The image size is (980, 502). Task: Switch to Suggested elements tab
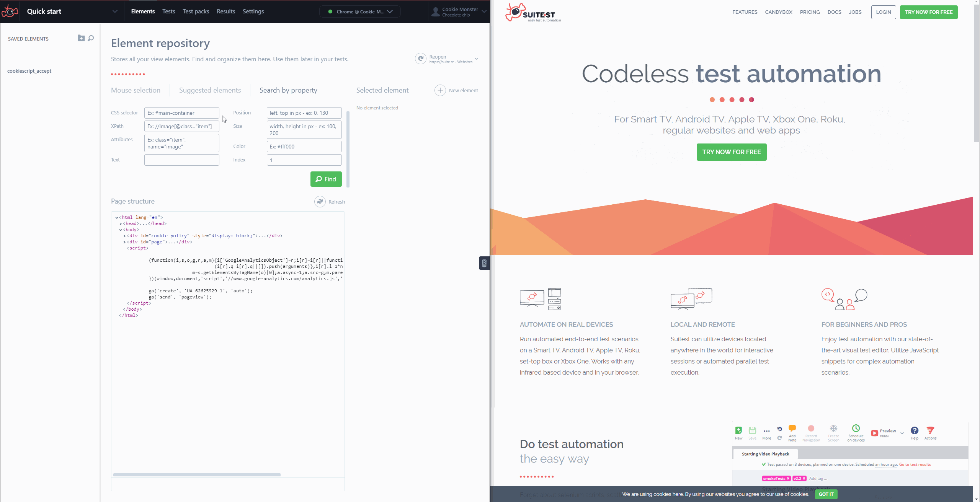click(x=210, y=90)
